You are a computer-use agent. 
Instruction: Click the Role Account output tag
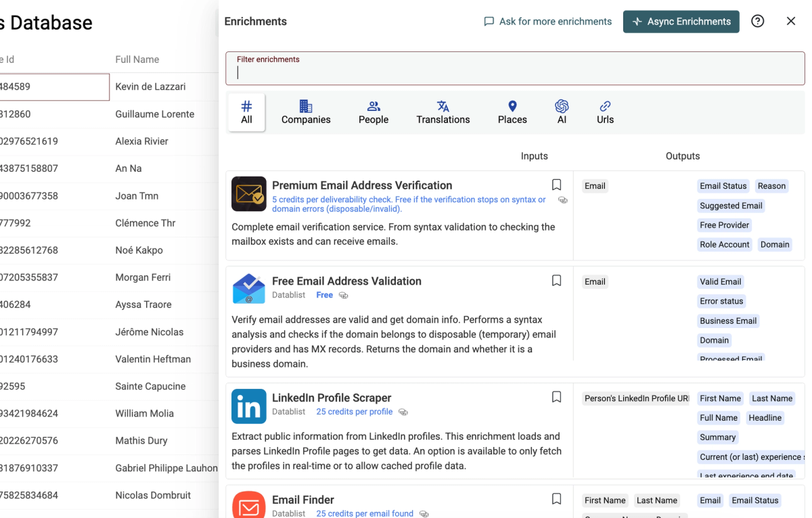tap(725, 245)
